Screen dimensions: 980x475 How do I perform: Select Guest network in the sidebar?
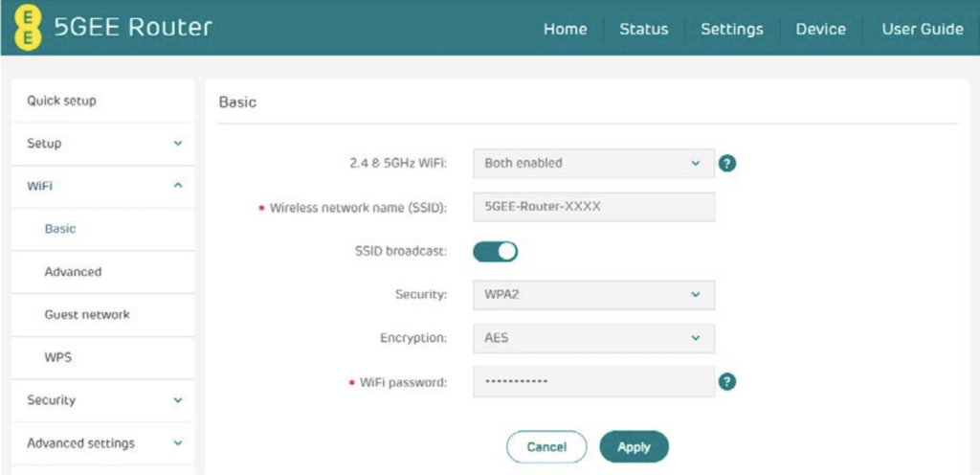click(87, 314)
